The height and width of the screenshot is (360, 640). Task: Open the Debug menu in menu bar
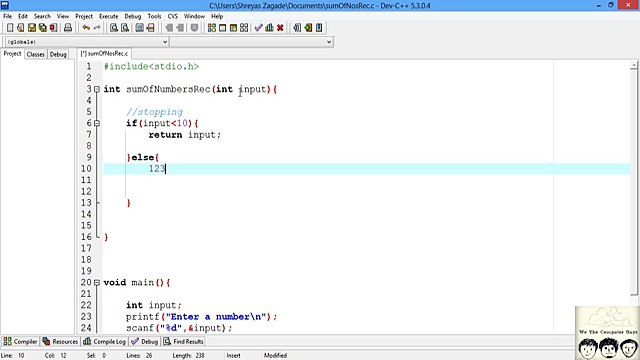[133, 16]
